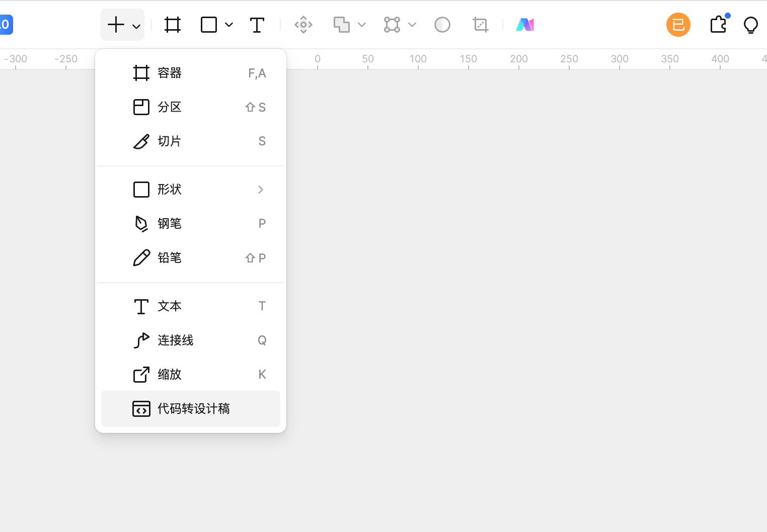Open the 形状 submenu
The width and height of the screenshot is (767, 532).
click(x=191, y=190)
